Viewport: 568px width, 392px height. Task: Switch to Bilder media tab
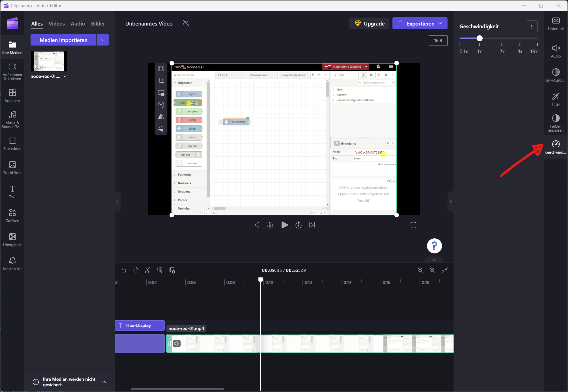[98, 24]
